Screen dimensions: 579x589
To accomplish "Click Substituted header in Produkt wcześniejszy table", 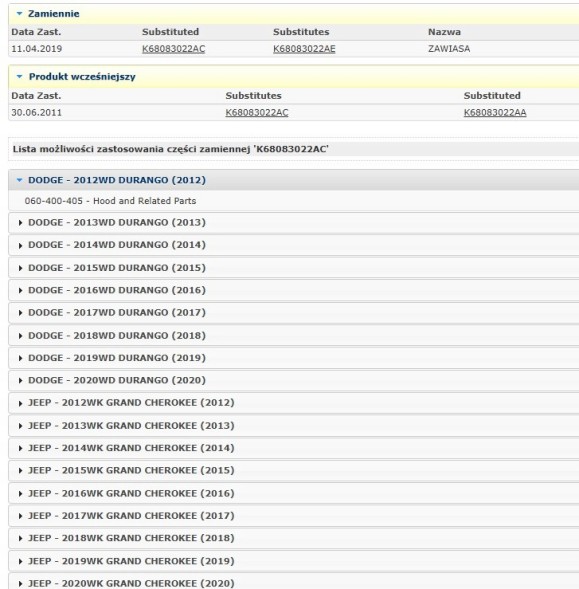I will pyautogui.click(x=492, y=96).
